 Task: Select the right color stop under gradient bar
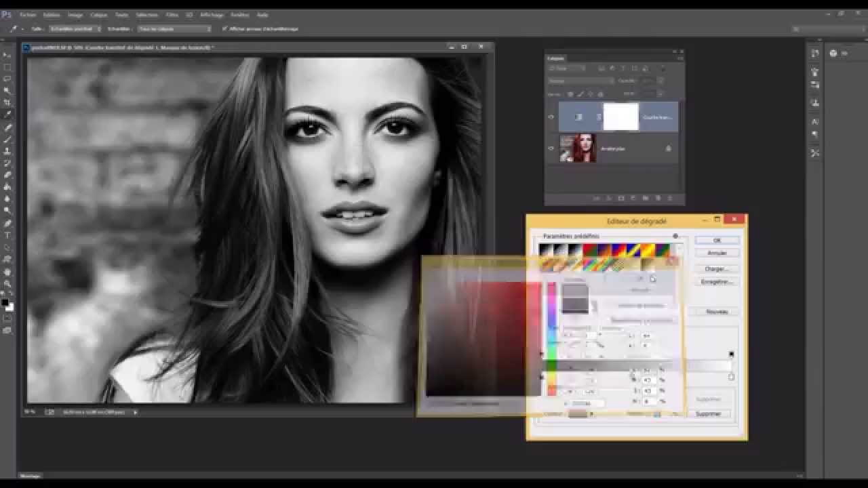click(731, 377)
